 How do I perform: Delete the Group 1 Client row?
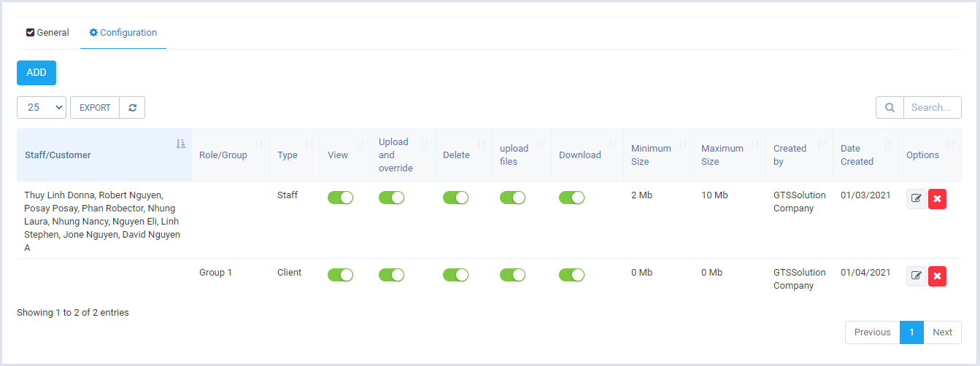pyautogui.click(x=937, y=276)
